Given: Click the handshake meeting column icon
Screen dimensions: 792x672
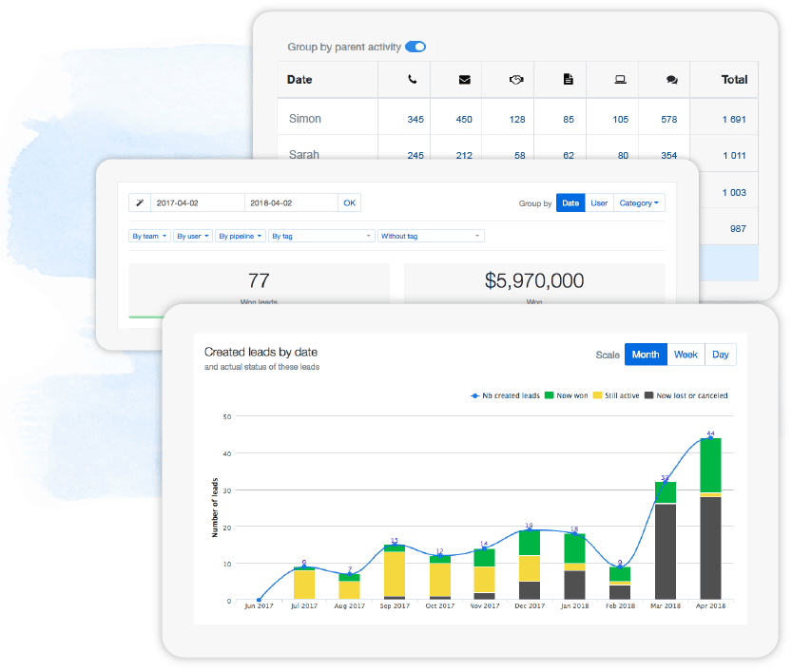Looking at the screenshot, I should pyautogui.click(x=516, y=80).
